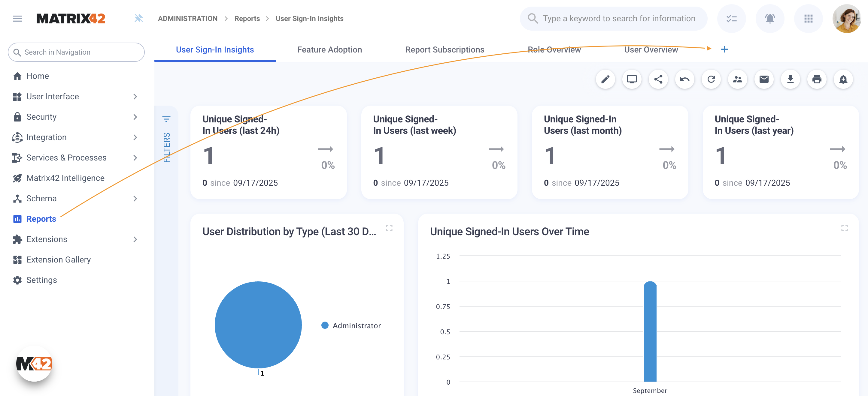
Task: Click the global keyword search field
Action: [x=613, y=19]
